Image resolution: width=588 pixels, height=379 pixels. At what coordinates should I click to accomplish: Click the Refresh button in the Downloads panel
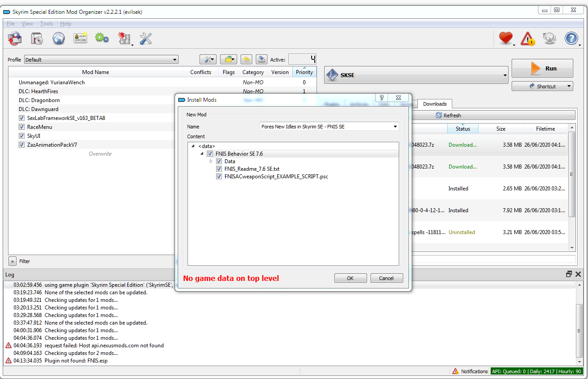[448, 115]
